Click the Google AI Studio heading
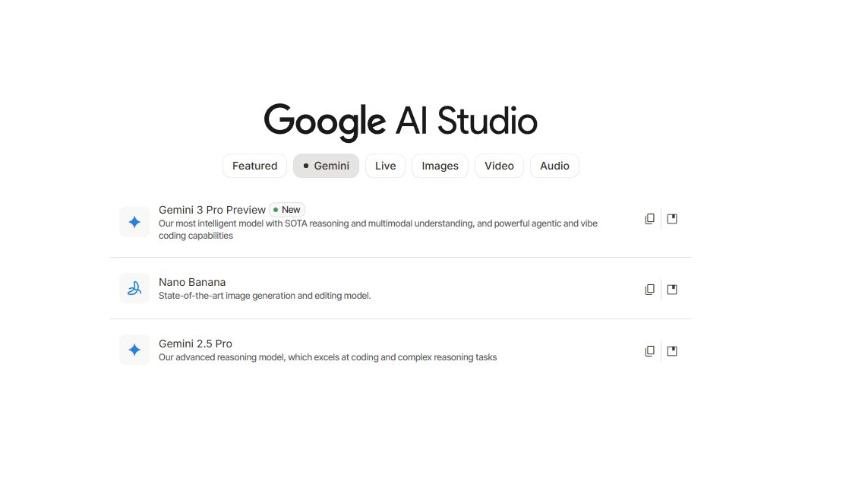This screenshot has width=868, height=485. click(x=400, y=122)
